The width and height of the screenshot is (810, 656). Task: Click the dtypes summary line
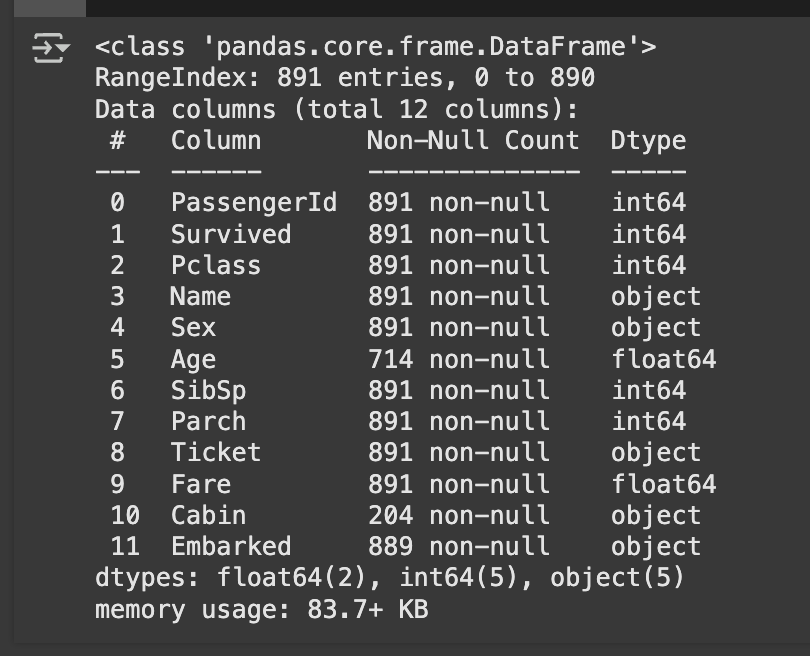(390, 577)
